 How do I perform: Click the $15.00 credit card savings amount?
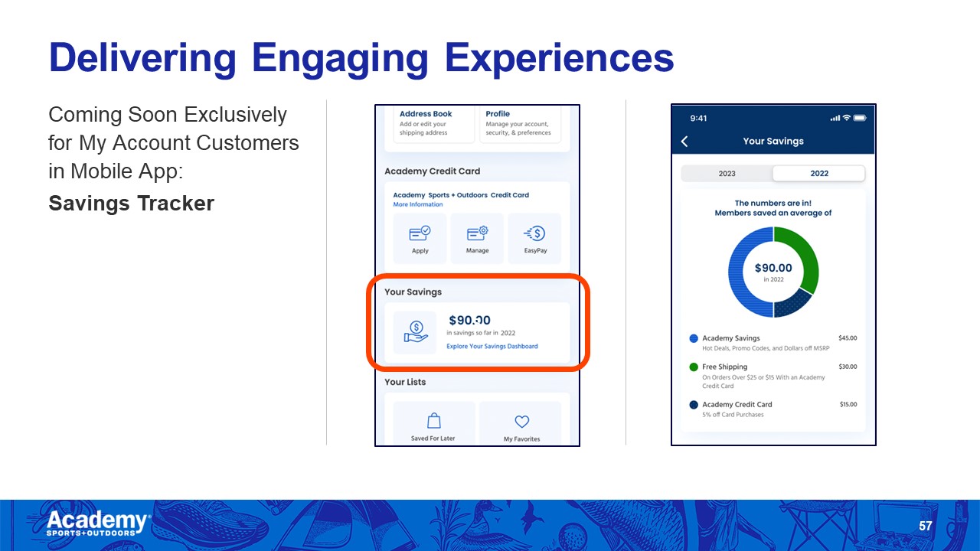848,405
